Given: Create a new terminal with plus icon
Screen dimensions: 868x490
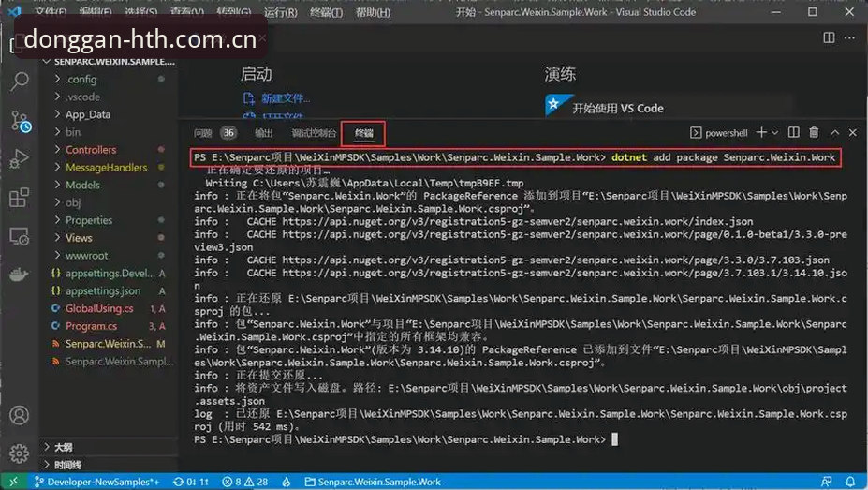Looking at the screenshot, I should coord(761,132).
